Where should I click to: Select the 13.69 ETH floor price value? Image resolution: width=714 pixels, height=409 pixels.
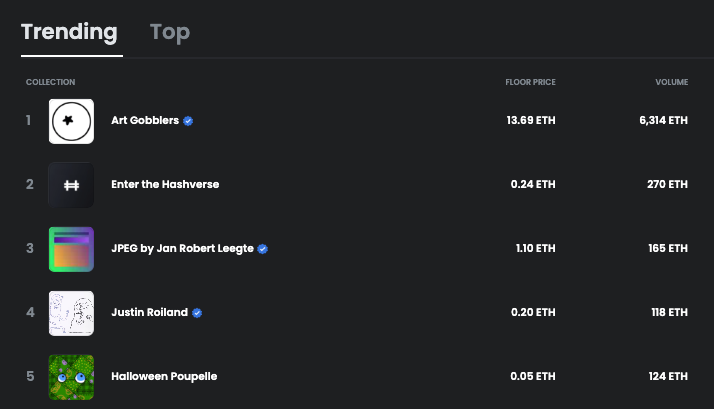click(531, 120)
